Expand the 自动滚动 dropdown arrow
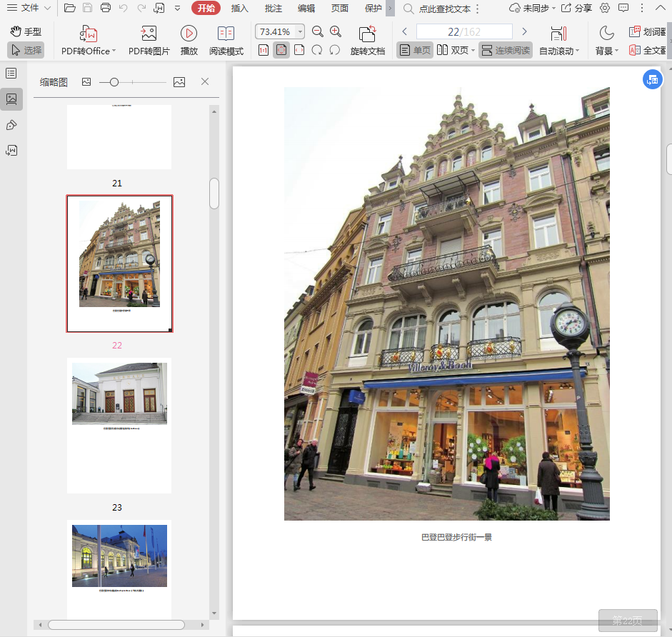The image size is (672, 637). click(577, 51)
